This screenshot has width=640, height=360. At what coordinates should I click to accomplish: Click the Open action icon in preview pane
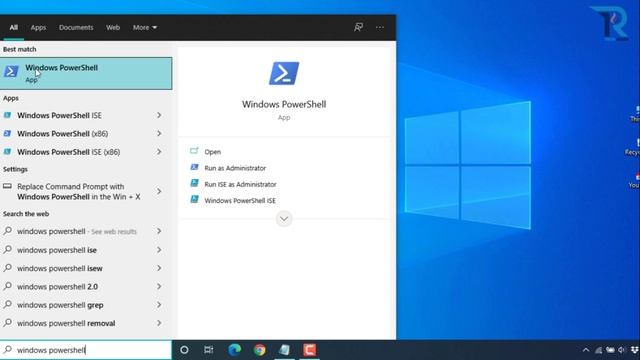click(x=194, y=151)
